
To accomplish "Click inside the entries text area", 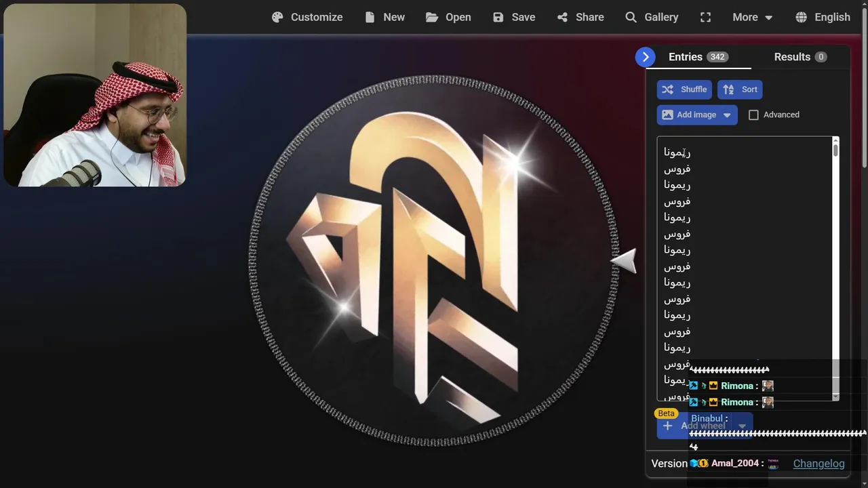I will [x=744, y=268].
